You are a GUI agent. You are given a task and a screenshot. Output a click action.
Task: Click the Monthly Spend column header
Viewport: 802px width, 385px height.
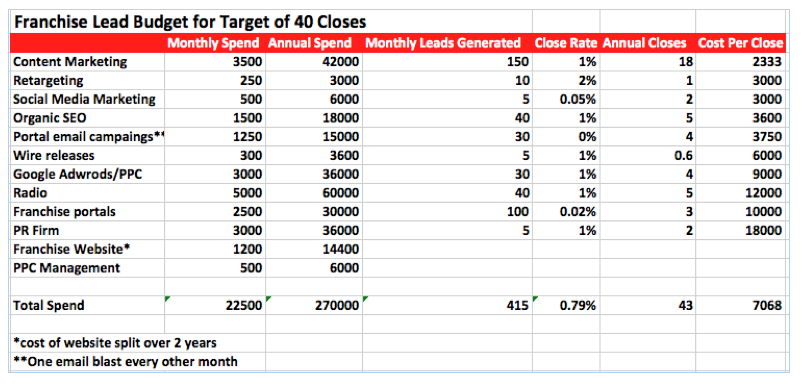213,43
